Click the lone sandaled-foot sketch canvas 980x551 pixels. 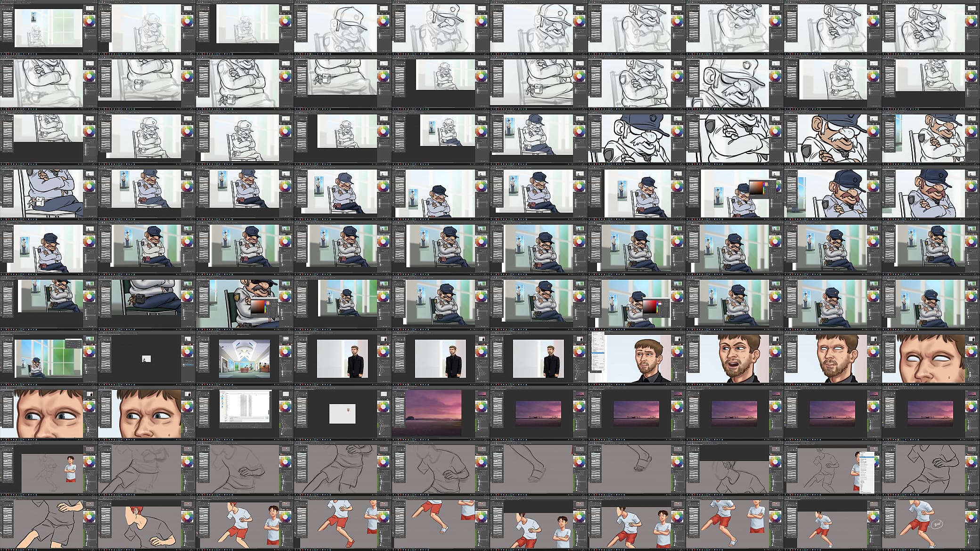tap(637, 469)
